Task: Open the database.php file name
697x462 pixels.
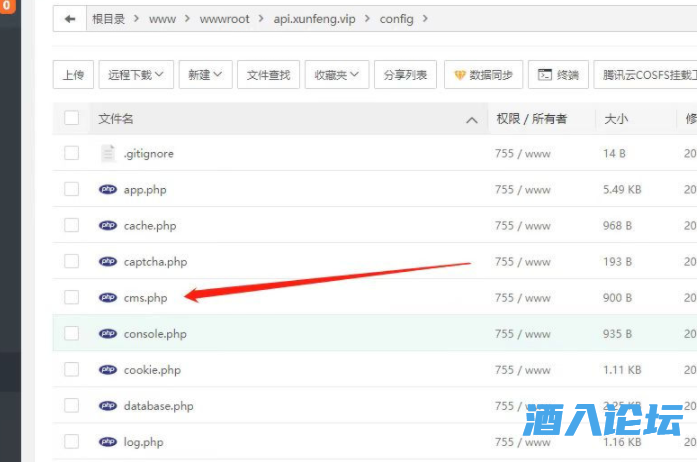Action: pyautogui.click(x=158, y=406)
